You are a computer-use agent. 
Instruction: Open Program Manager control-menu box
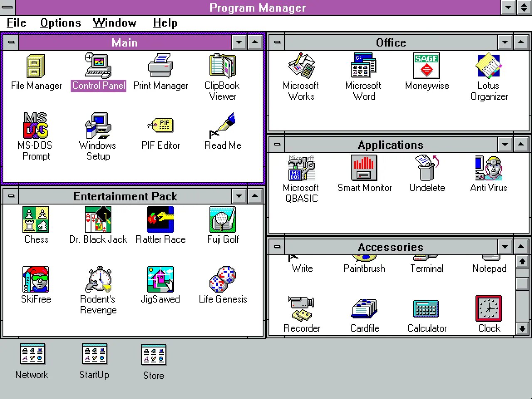(x=7, y=7)
